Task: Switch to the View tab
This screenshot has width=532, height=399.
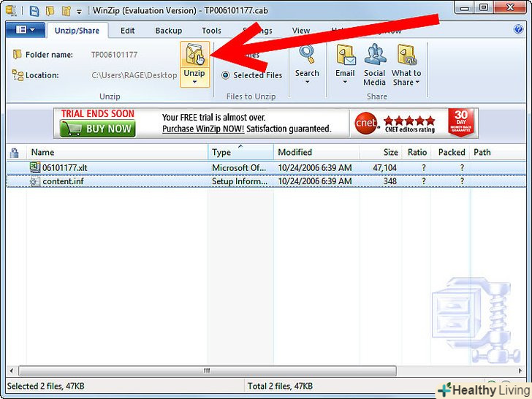Action: point(301,31)
